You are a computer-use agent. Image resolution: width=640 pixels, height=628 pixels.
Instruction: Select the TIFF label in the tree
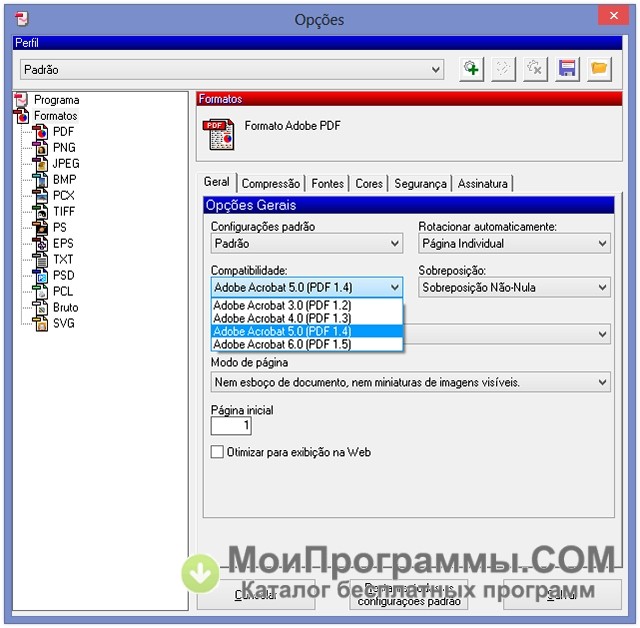pos(64,211)
